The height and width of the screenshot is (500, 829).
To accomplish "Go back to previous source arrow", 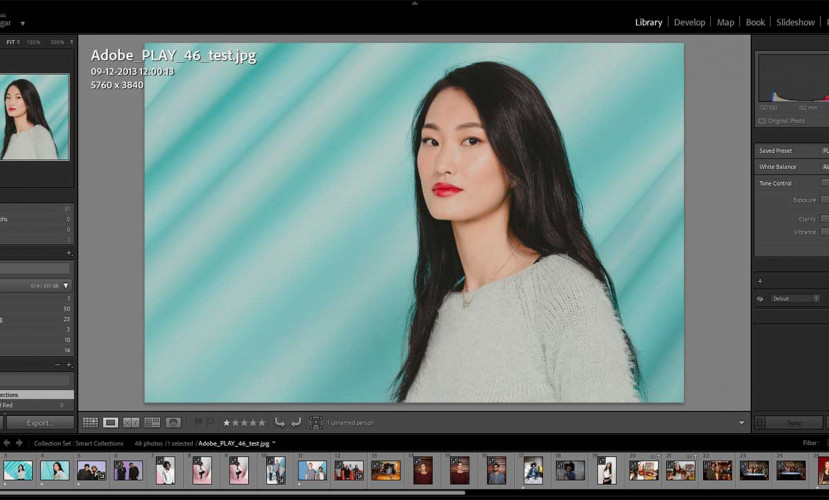I will [7, 443].
